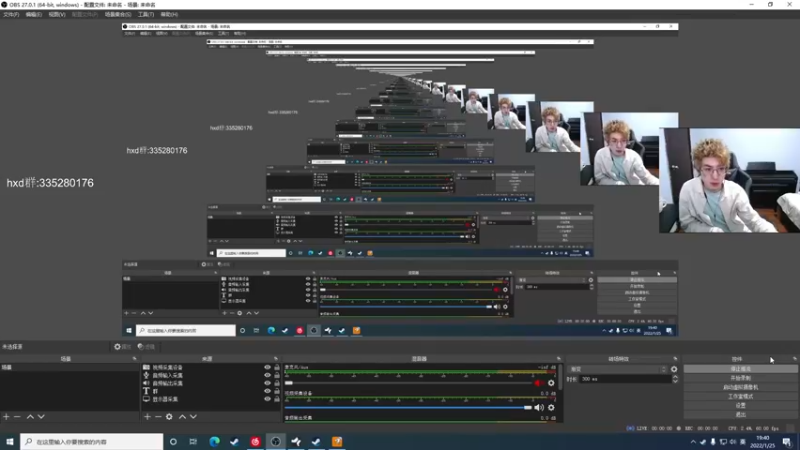800x450 pixels.
Task: Click the Windows taskbar search box
Action: 92,442
